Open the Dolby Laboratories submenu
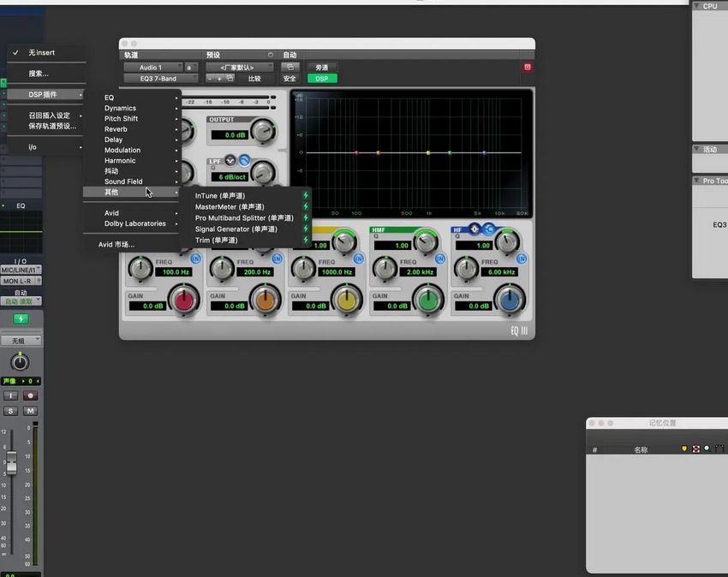This screenshot has width=728, height=577. pyautogui.click(x=131, y=223)
